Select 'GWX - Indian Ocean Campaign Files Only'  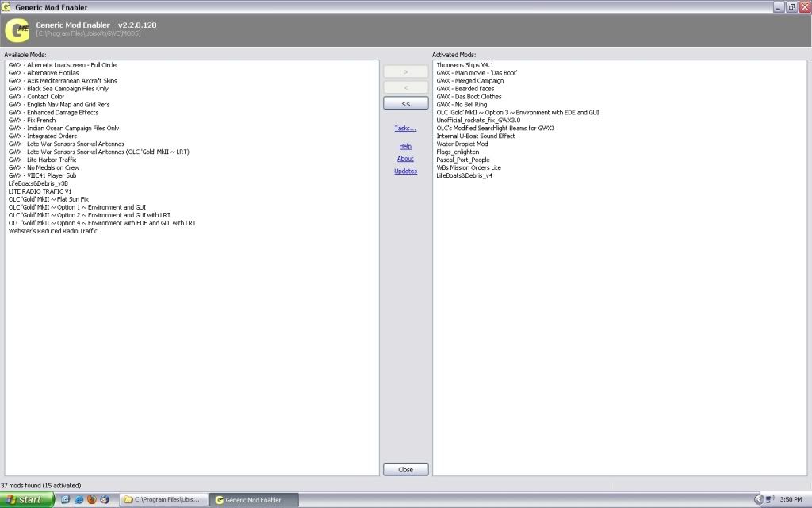[x=63, y=128]
